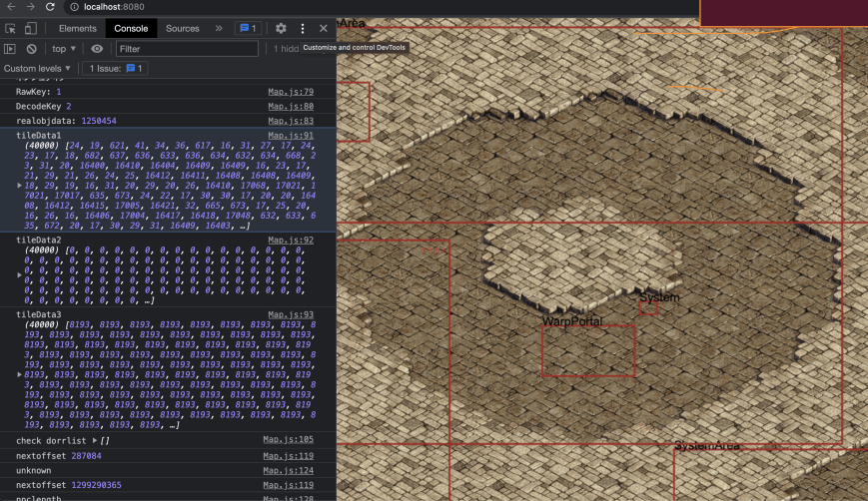
Task: Expand the tileData3 array
Action: point(19,374)
